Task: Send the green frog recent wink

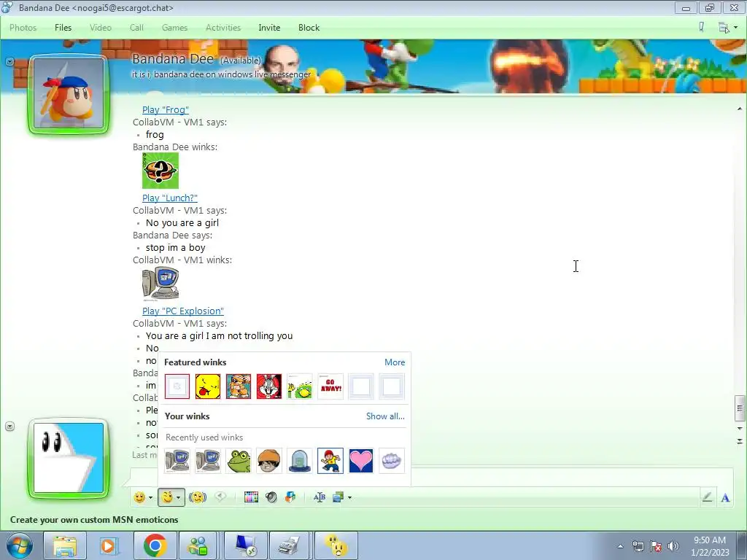Action: (x=239, y=461)
